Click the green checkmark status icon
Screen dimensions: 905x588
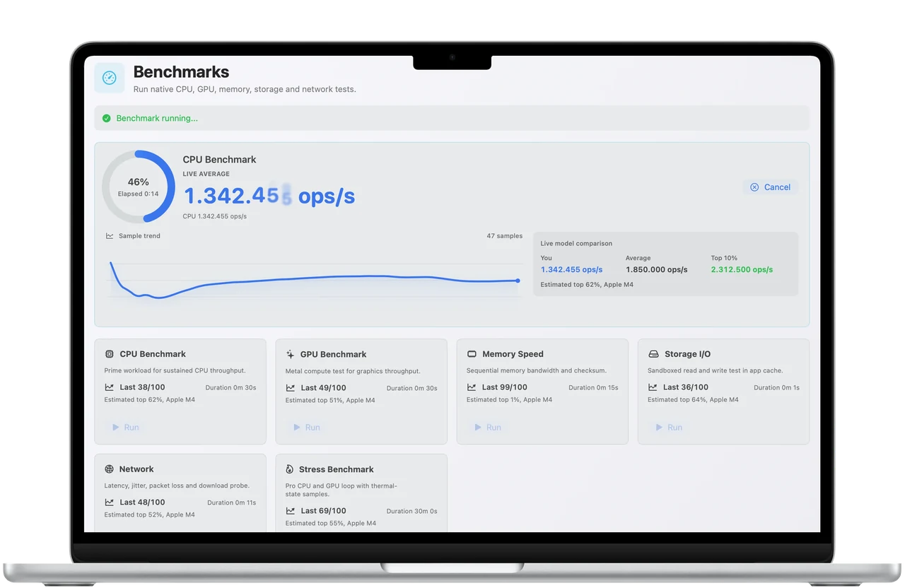pos(106,118)
